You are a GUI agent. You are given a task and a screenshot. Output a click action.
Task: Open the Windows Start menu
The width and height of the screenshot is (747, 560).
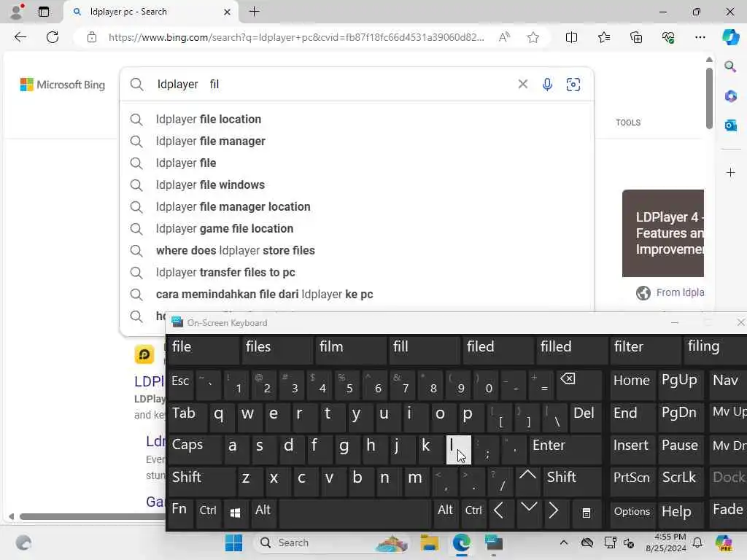point(233,542)
